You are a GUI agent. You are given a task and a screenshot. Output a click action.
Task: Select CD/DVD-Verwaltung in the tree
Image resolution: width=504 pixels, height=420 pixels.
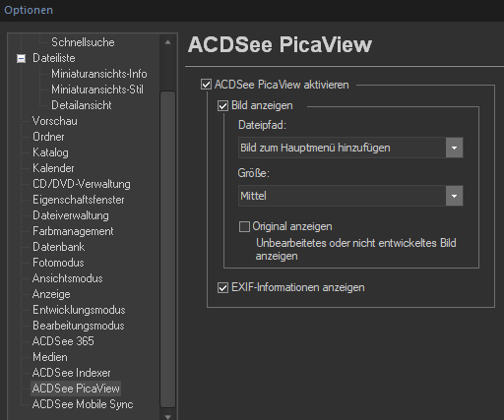[82, 184]
